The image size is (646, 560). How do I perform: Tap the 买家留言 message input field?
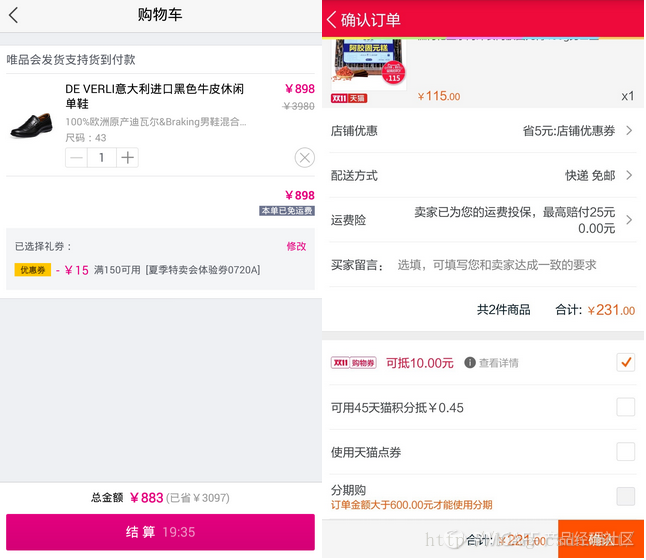(496, 265)
